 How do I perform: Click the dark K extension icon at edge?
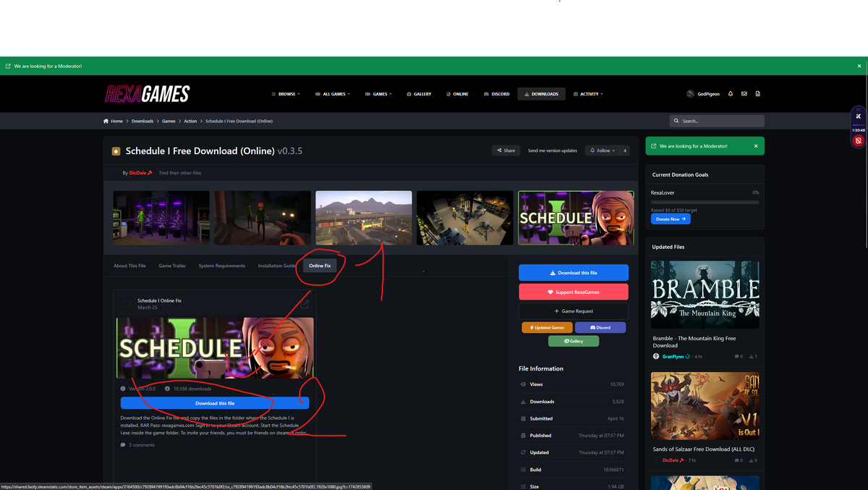pyautogui.click(x=858, y=116)
